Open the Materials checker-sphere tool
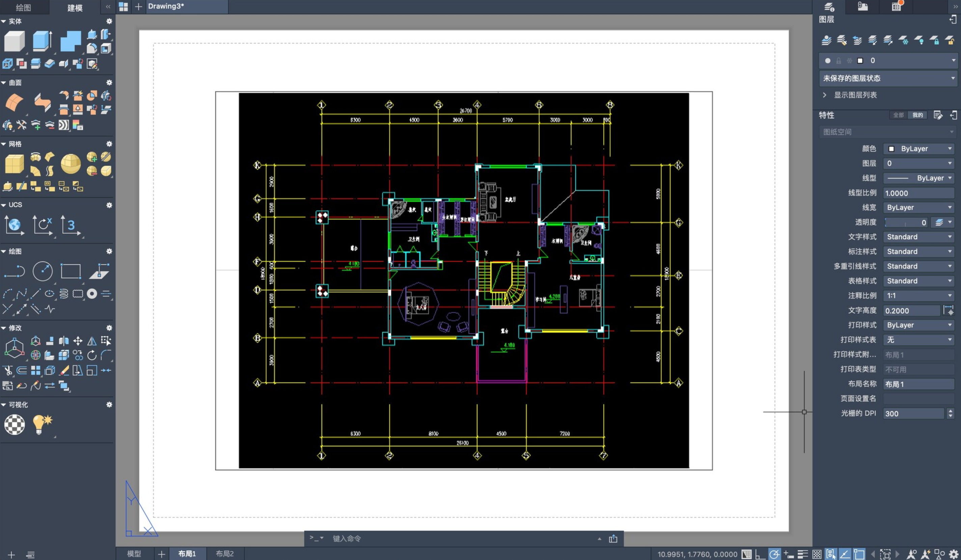Viewport: 961px width, 560px height. [x=15, y=424]
